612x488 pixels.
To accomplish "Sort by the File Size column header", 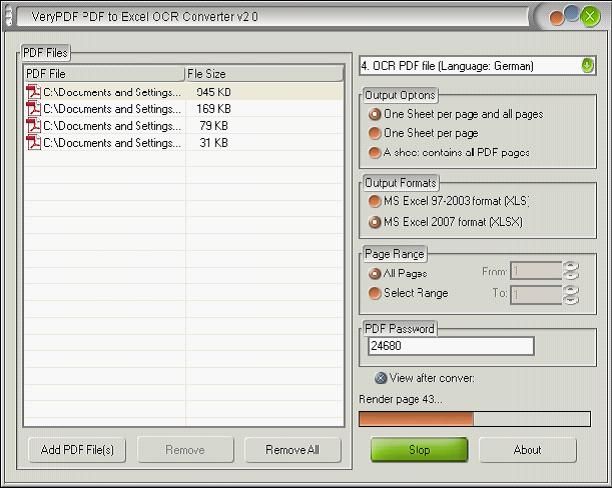I will pyautogui.click(x=264, y=74).
